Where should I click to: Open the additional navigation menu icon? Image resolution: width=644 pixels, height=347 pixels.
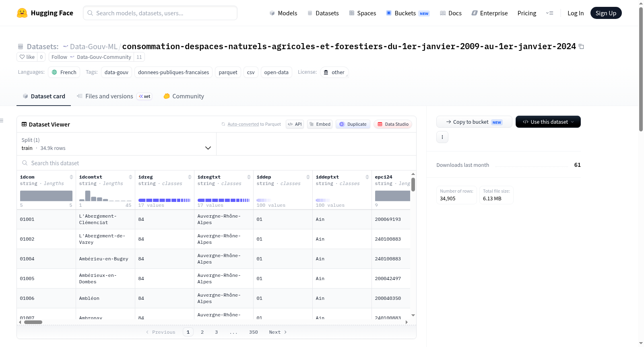[549, 13]
